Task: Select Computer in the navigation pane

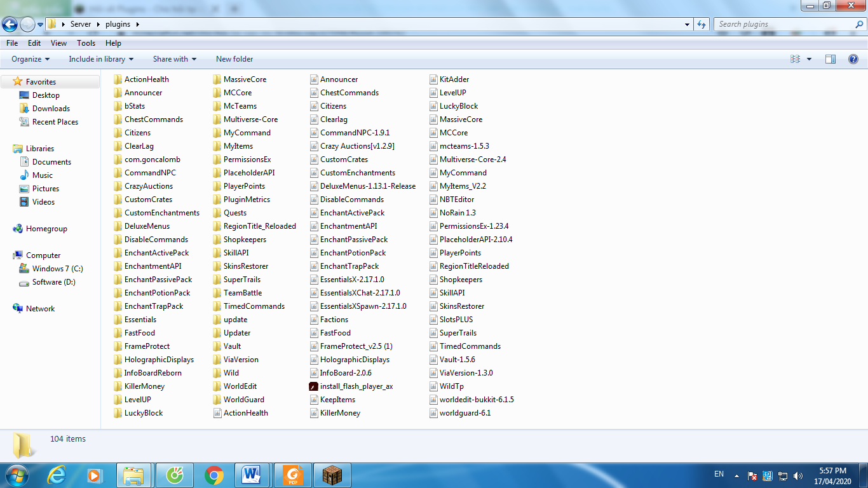Action: point(43,255)
